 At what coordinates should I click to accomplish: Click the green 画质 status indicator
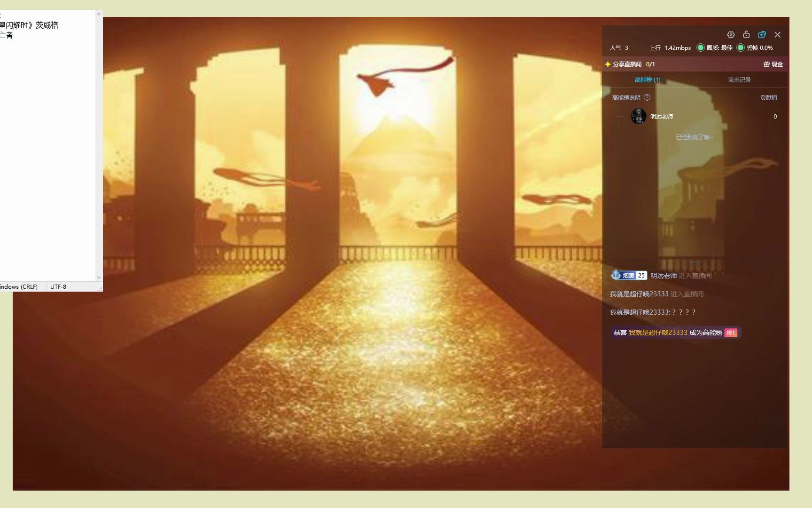(701, 48)
